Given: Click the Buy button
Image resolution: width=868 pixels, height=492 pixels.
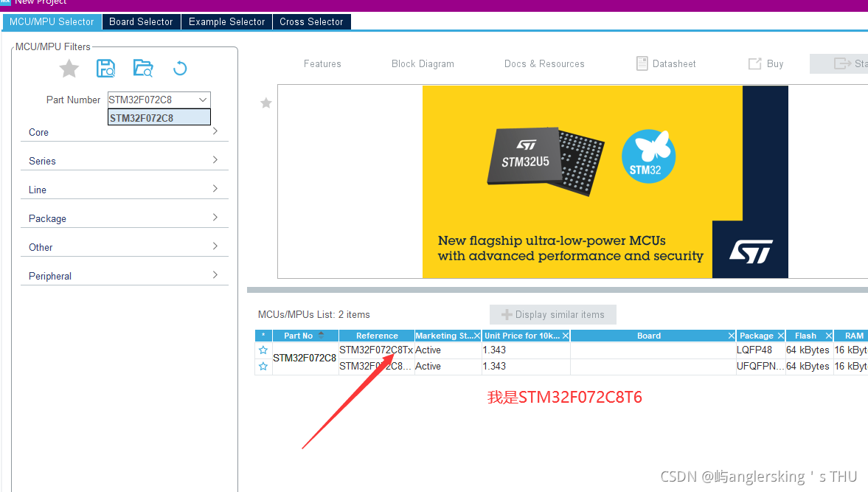Looking at the screenshot, I should [x=766, y=63].
